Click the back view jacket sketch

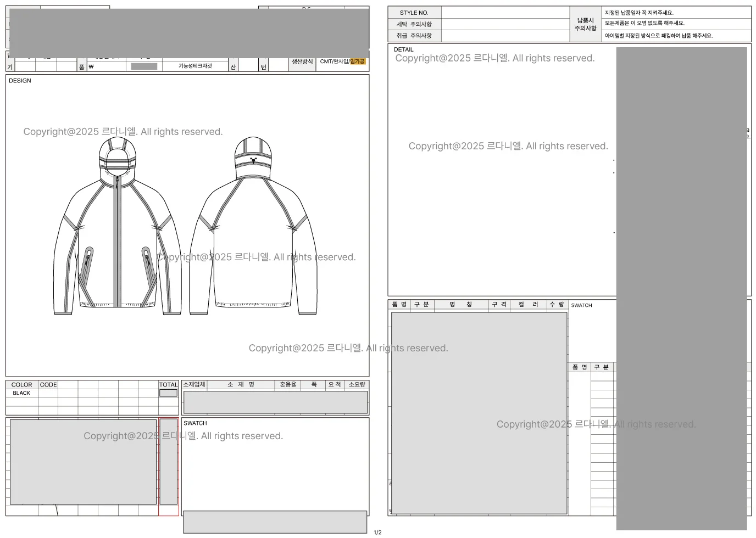point(253,231)
